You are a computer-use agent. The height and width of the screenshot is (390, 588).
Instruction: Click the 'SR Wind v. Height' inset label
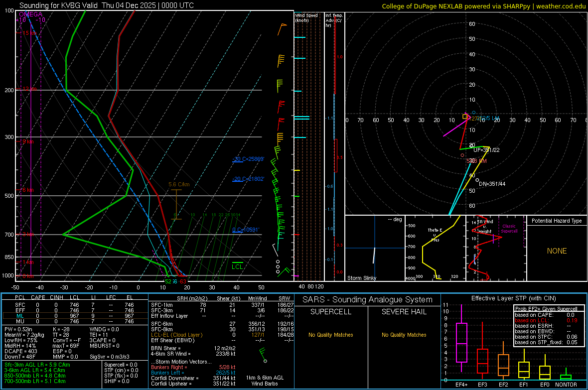point(485,227)
